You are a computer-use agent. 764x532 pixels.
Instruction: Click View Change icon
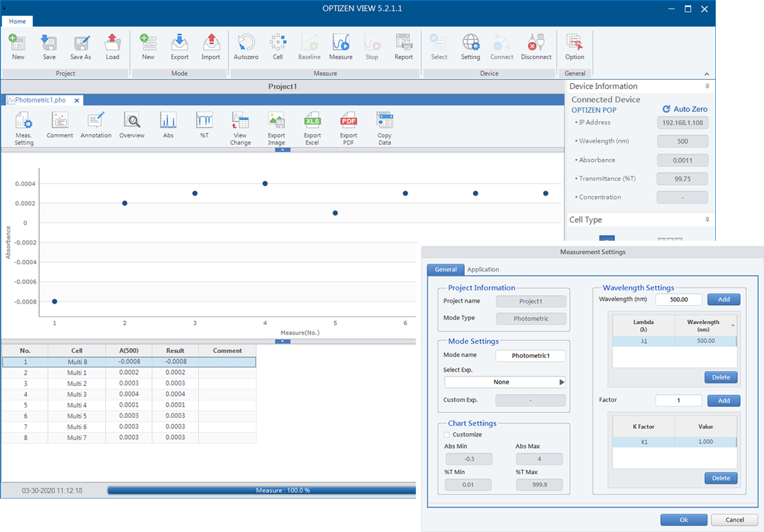click(x=240, y=128)
